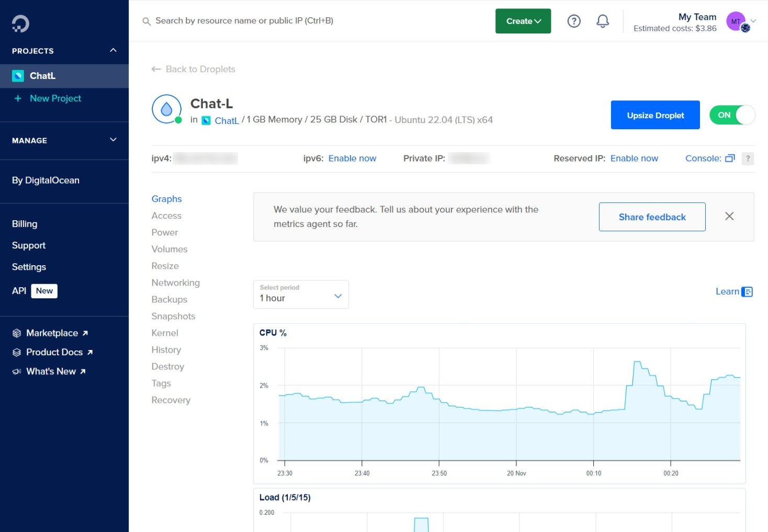The height and width of the screenshot is (532, 768).
Task: Open the Resize tab
Action: pos(165,266)
